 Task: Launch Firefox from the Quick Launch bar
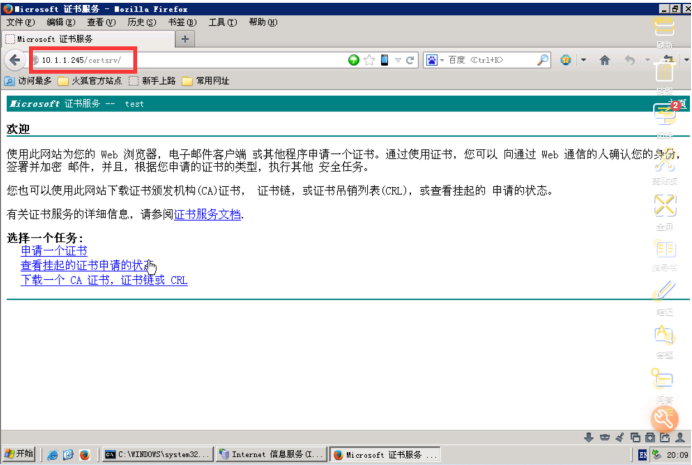point(84,454)
